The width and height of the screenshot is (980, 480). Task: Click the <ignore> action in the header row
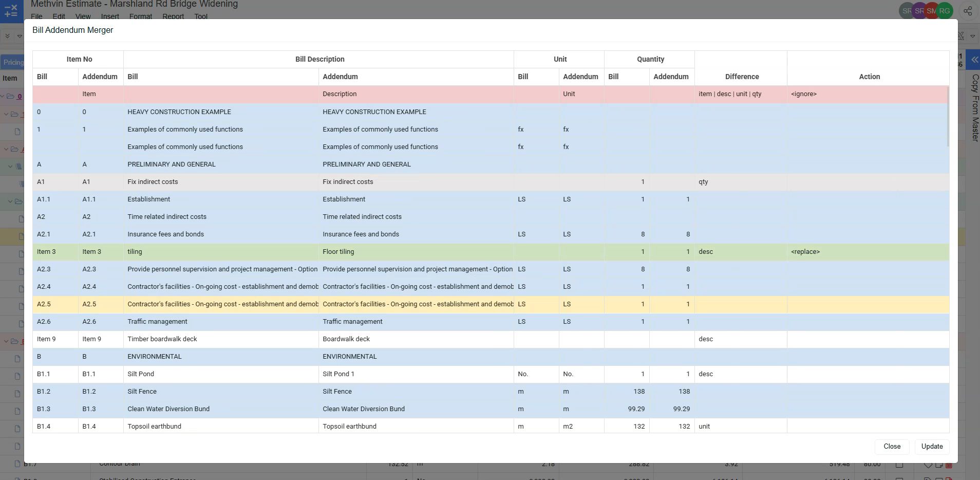pos(804,94)
